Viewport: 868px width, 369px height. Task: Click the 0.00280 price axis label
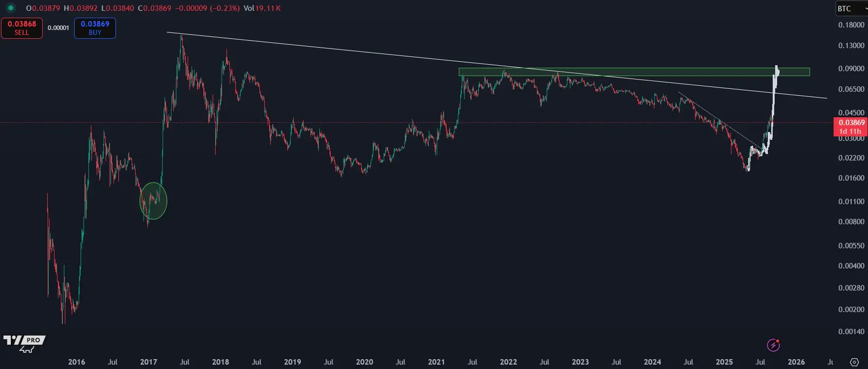point(851,288)
